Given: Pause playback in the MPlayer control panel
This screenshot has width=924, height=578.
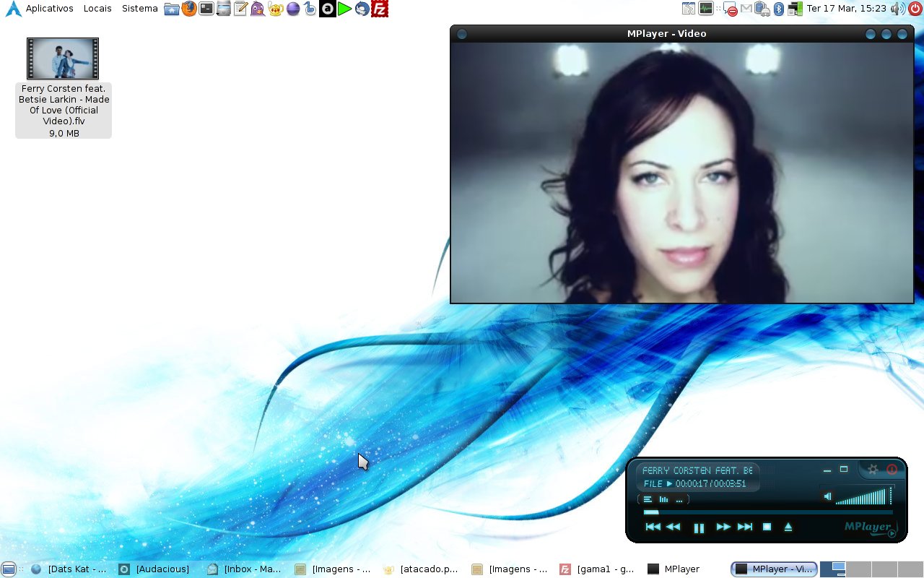Looking at the screenshot, I should 698,527.
